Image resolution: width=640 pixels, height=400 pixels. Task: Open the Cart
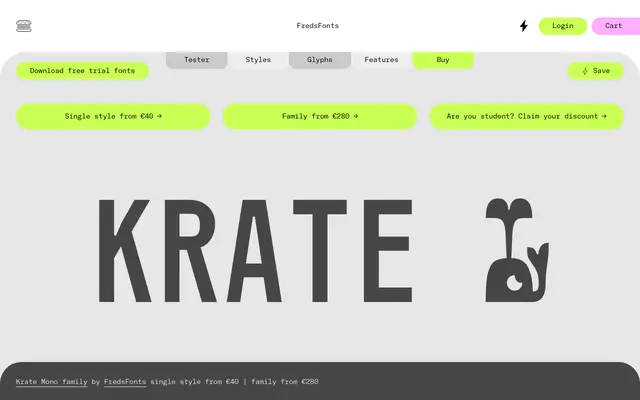616,26
